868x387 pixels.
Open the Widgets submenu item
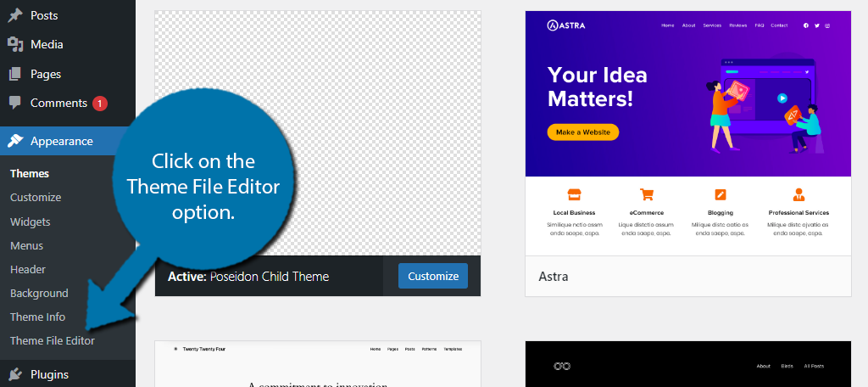pyautogui.click(x=30, y=222)
